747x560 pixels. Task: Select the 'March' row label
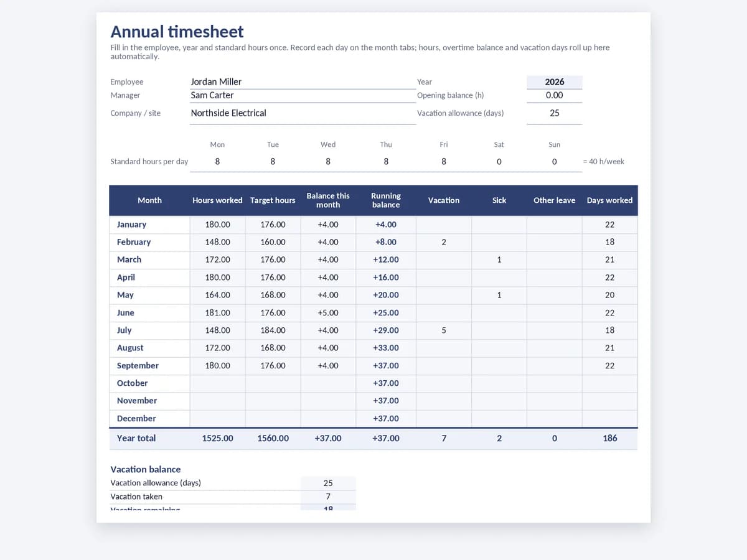click(x=149, y=259)
